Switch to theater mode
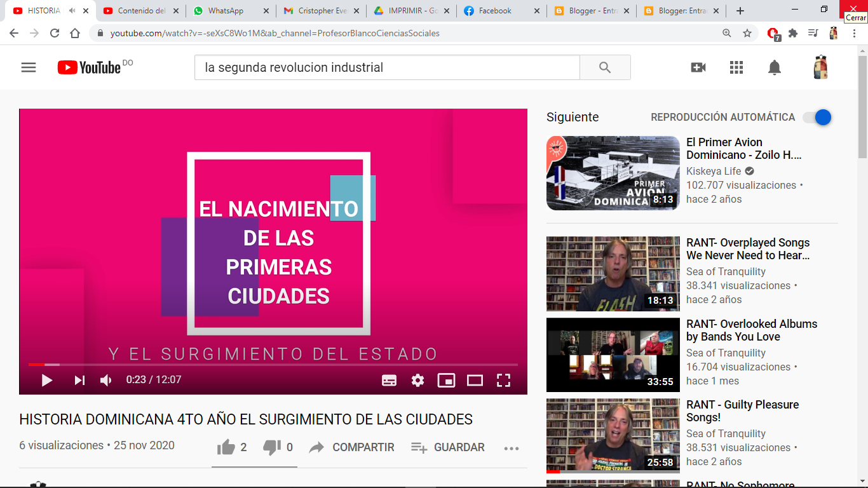 (x=475, y=380)
